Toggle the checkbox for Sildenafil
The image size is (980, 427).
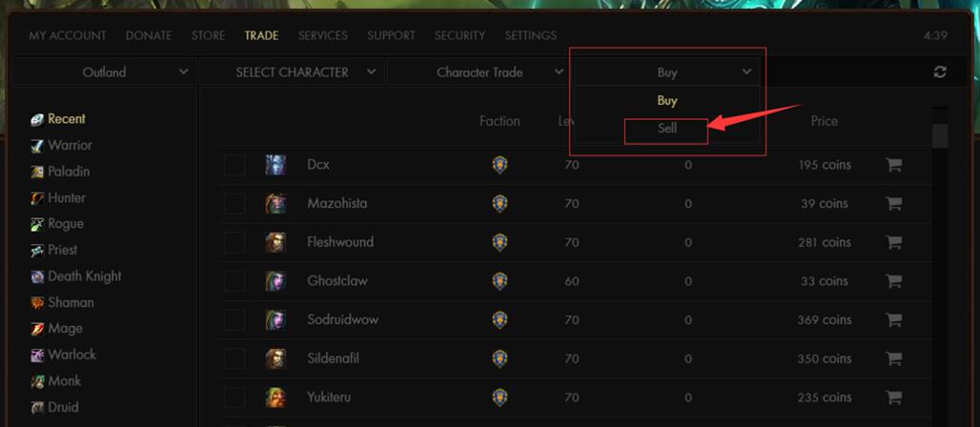pyautogui.click(x=235, y=359)
